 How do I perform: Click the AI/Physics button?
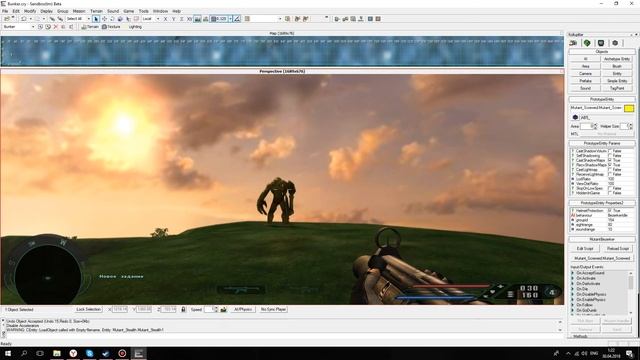click(243, 309)
